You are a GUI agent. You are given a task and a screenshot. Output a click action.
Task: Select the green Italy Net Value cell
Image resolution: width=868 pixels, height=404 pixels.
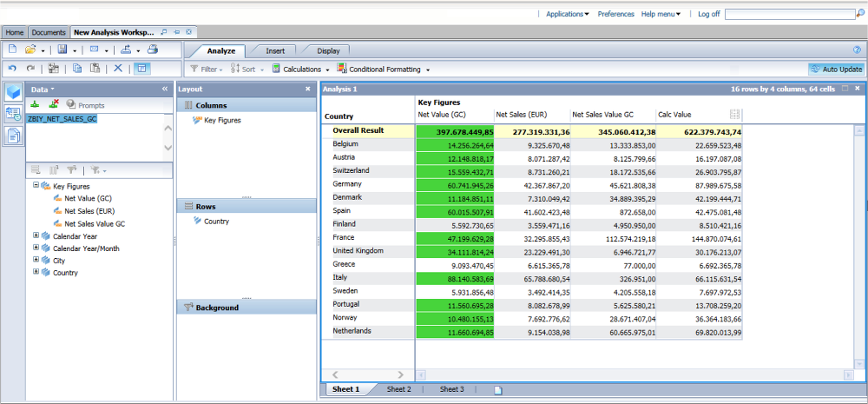coord(455,278)
